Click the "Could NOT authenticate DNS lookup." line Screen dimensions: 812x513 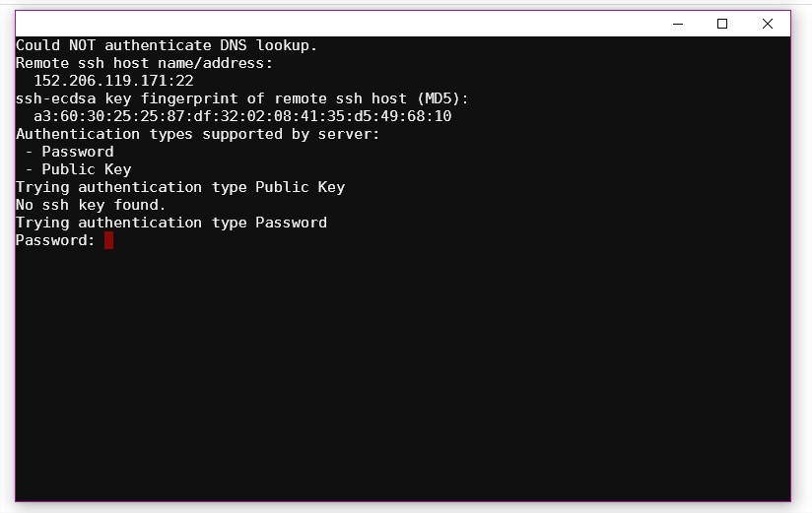coord(167,45)
